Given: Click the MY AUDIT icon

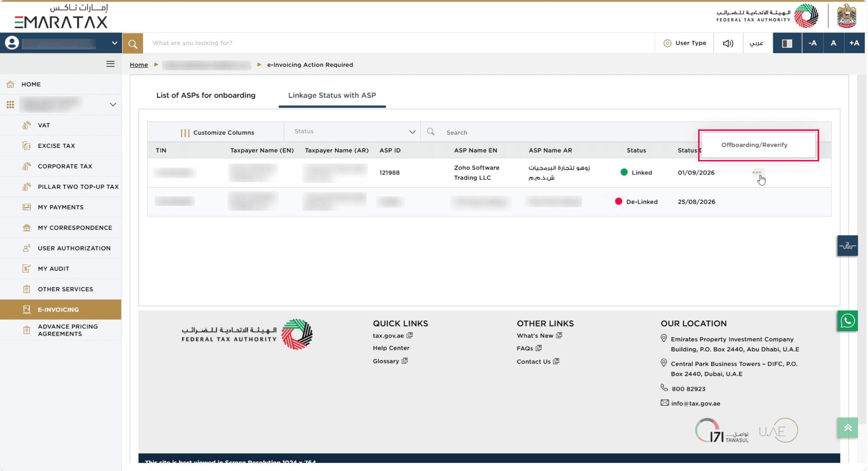Looking at the screenshot, I should coord(27,269).
